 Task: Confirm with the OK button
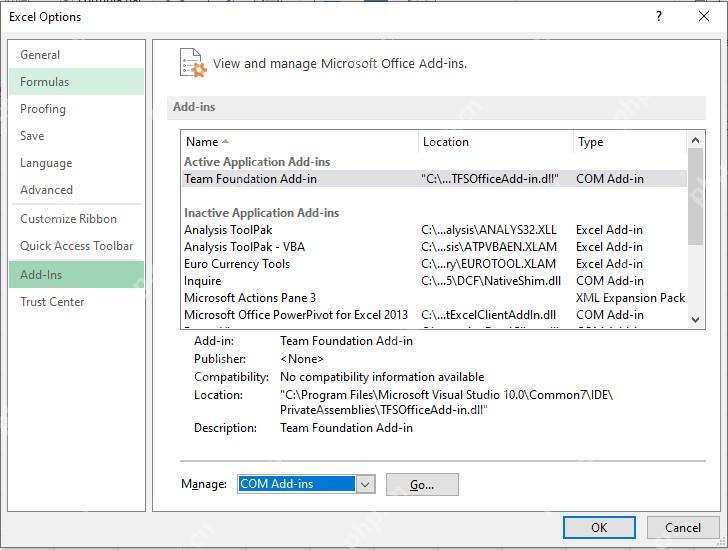599,527
